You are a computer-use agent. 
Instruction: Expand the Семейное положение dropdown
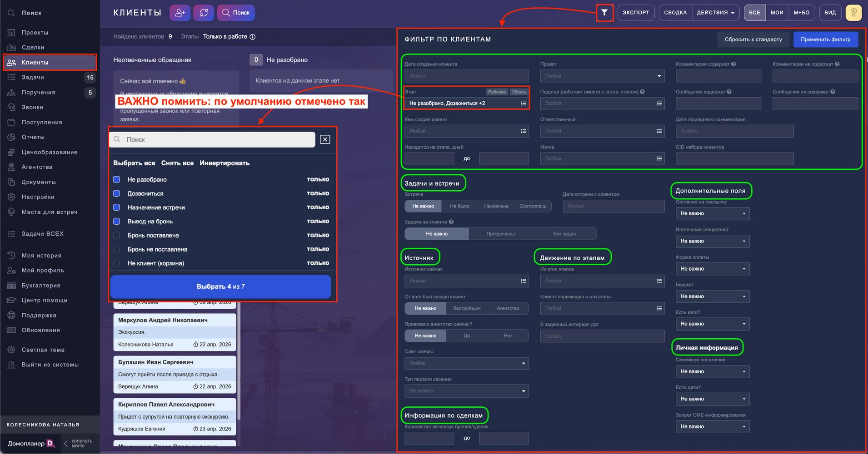point(713,371)
